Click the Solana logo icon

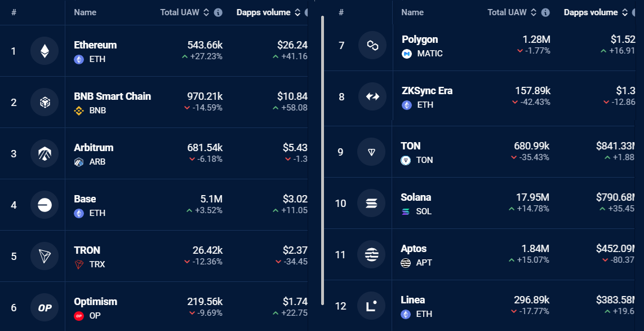(x=372, y=203)
